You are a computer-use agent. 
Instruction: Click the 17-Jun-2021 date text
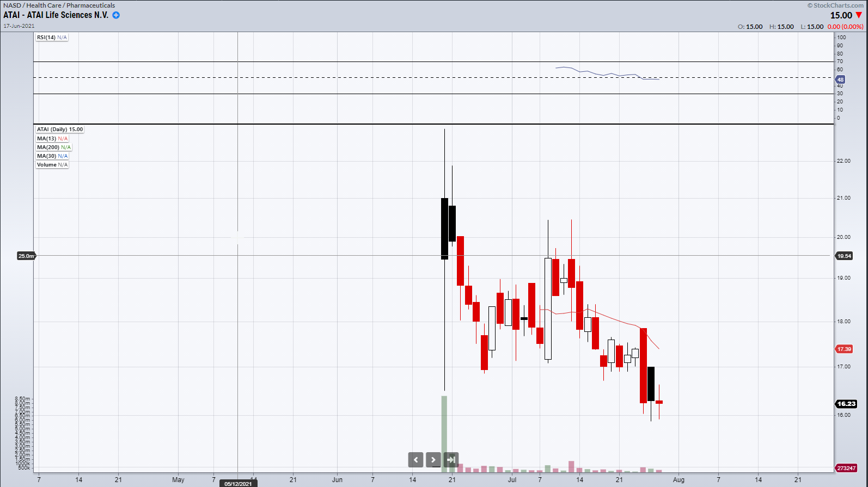(19, 26)
